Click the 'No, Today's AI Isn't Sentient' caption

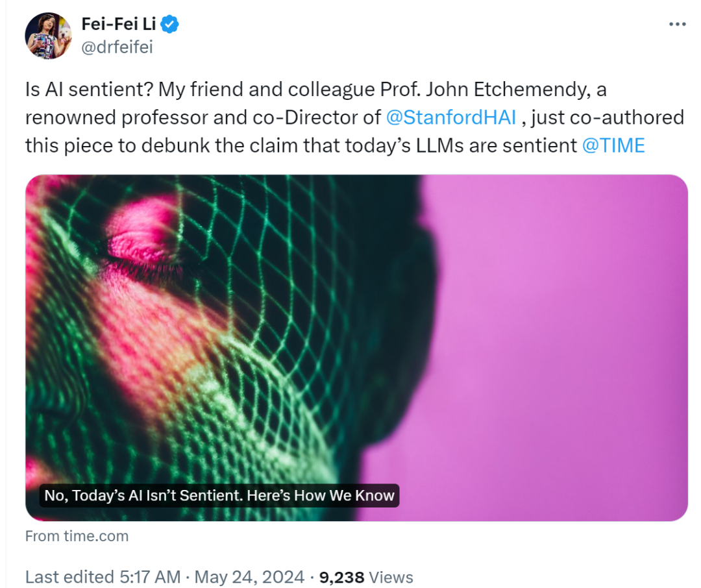tap(219, 495)
